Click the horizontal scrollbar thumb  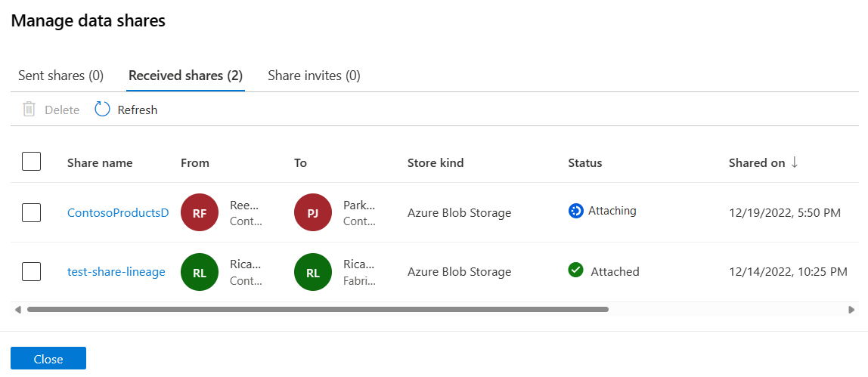point(318,309)
